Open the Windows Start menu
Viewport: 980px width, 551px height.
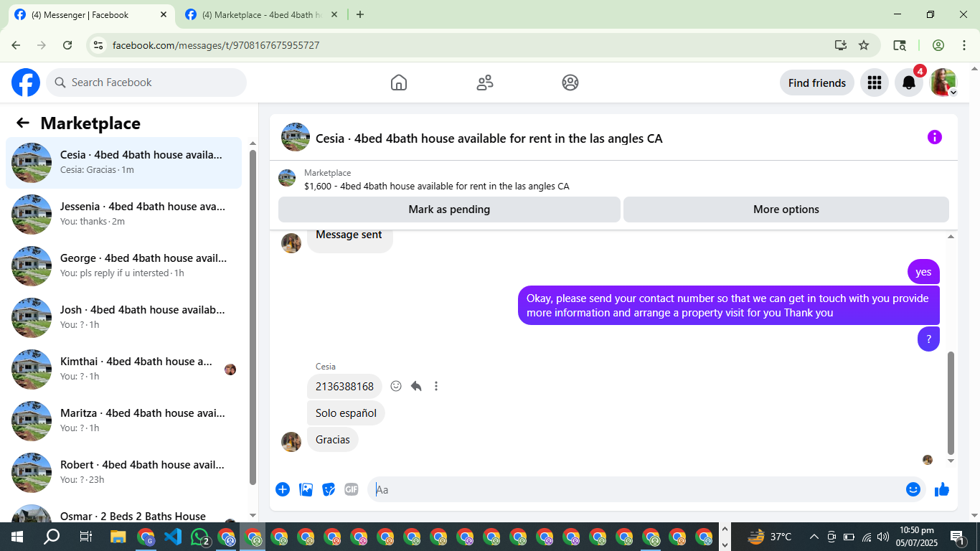click(17, 537)
